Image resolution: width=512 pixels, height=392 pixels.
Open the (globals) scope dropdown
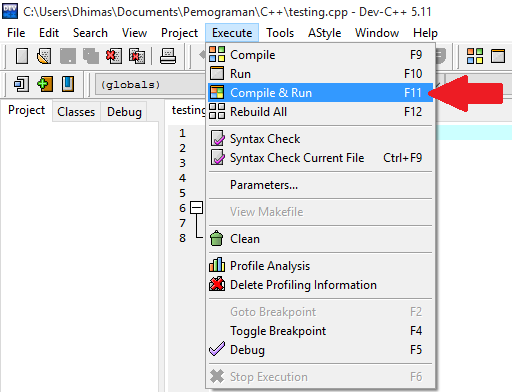click(150, 84)
